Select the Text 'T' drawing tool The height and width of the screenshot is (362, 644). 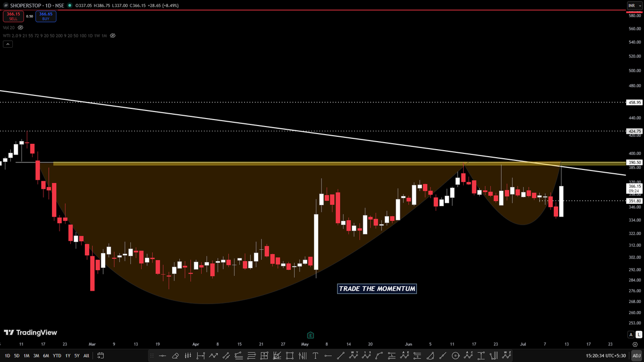(315, 355)
